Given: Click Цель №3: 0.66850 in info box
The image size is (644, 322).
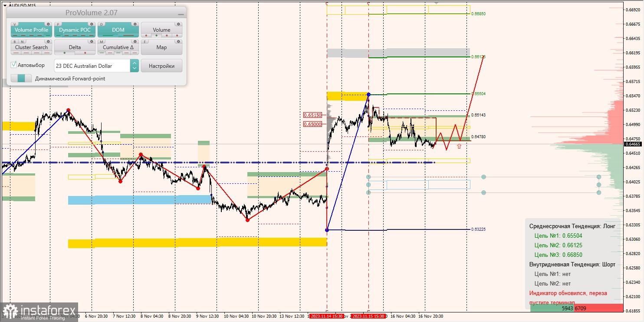Looking at the screenshot, I should coord(559,255).
